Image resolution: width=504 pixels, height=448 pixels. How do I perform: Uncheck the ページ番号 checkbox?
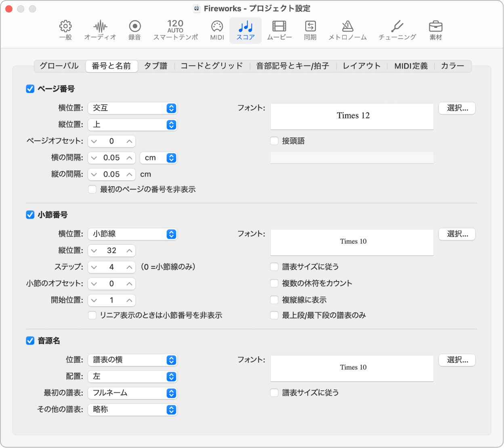click(30, 89)
